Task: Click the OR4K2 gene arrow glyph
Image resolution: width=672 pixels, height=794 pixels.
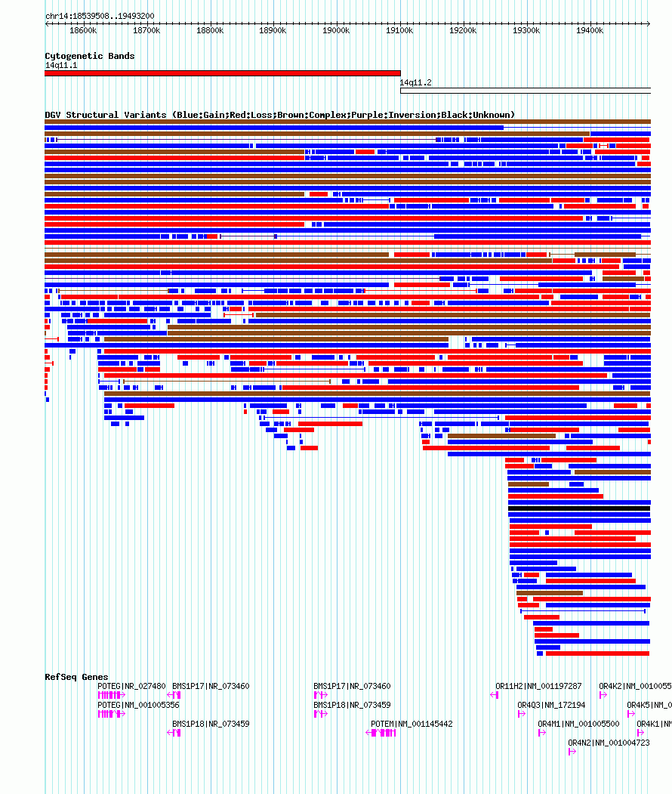Action: click(603, 695)
